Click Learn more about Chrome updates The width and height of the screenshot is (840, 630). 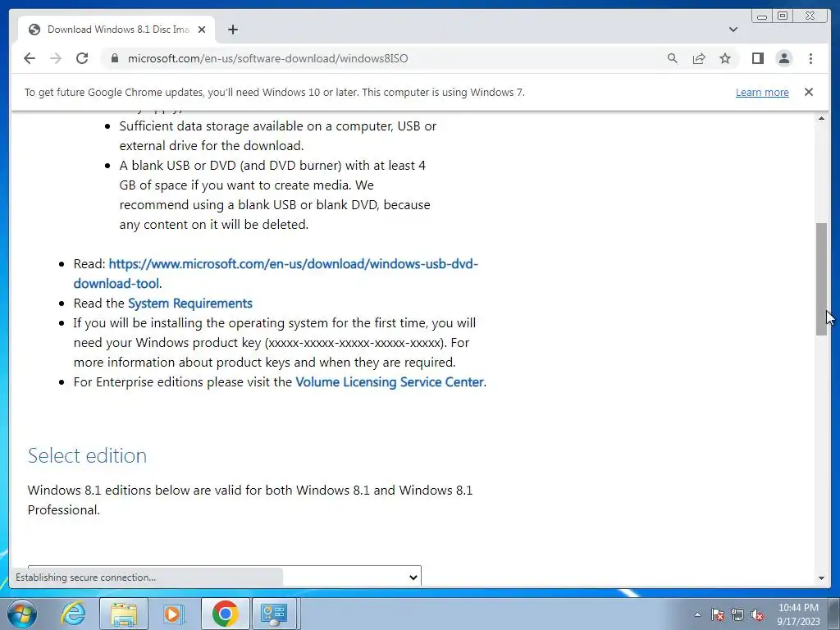(x=762, y=92)
